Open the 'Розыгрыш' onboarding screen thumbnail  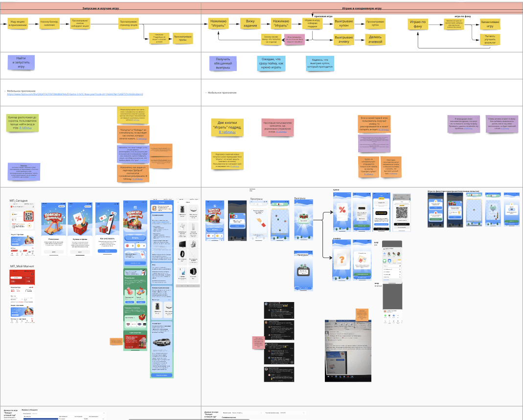coord(54,229)
